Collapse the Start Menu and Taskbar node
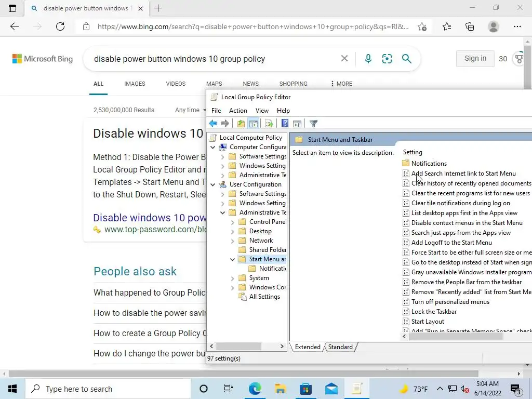532x399 pixels. point(232,260)
